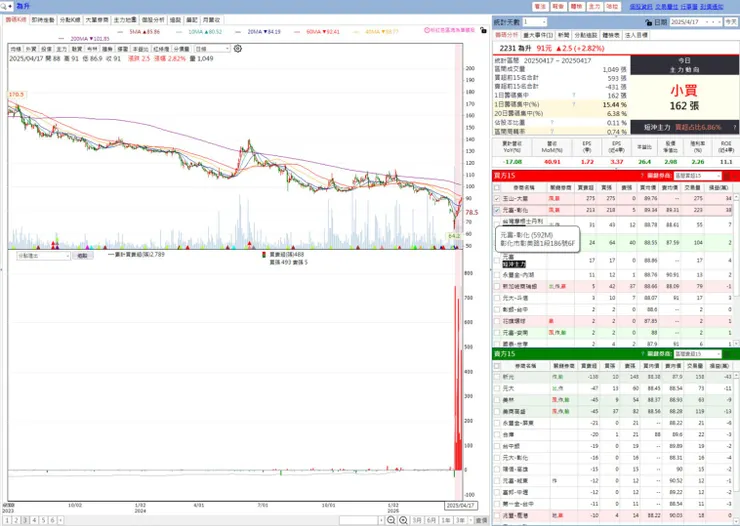Select the 新聞 tab in right panel
Viewport: 740px width, 526px height.
point(563,35)
